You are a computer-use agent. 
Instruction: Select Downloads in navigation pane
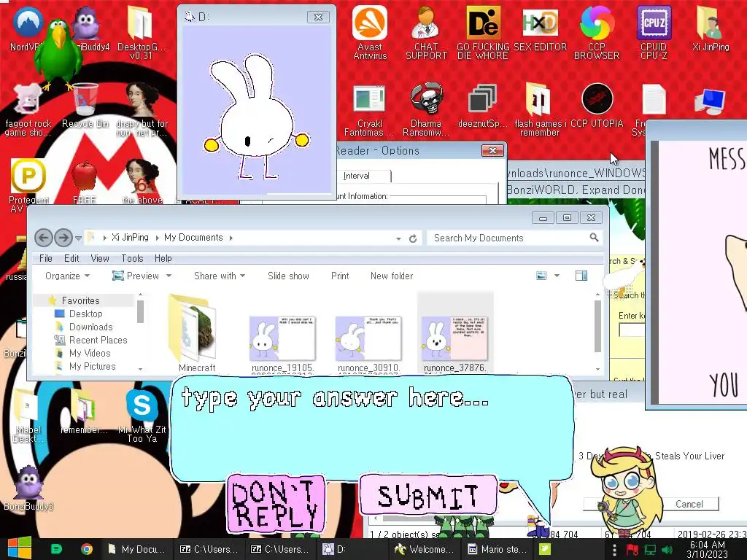(x=91, y=327)
